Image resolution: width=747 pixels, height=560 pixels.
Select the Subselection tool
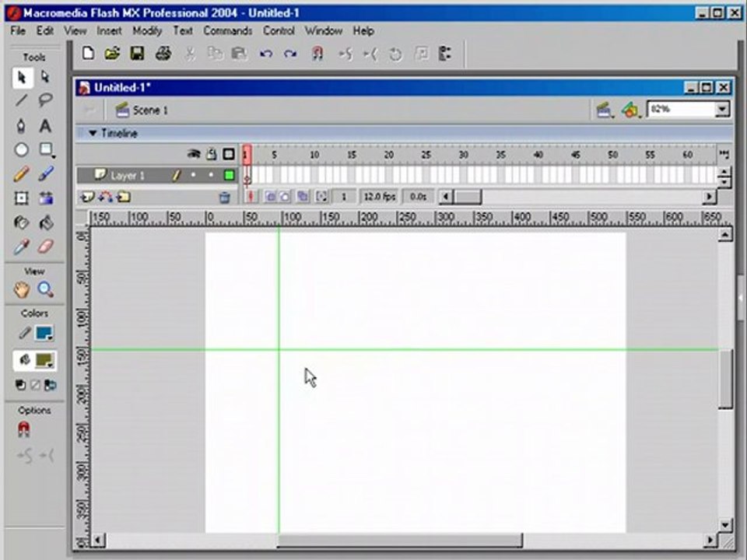(45, 77)
